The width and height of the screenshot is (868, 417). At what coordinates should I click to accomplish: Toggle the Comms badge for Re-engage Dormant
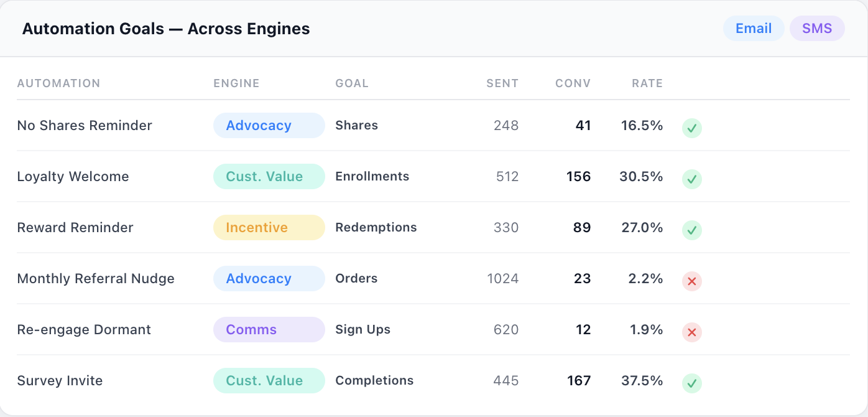tap(269, 329)
